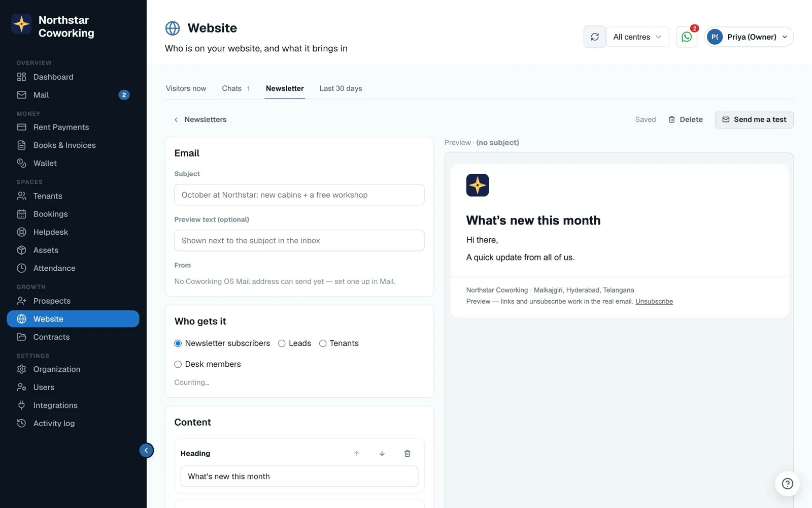This screenshot has height=508, width=812.
Task: Open Contracts in the sidebar
Action: point(73,337)
